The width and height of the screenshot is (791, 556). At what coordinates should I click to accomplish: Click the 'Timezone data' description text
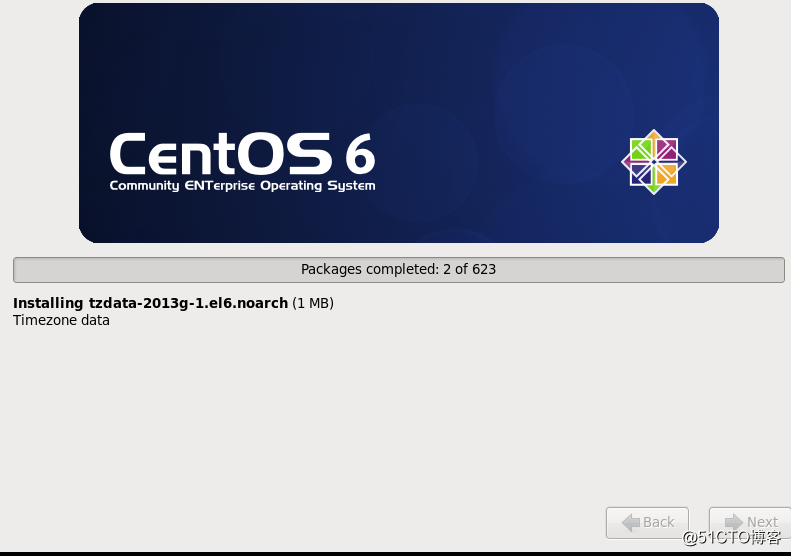pos(61,320)
